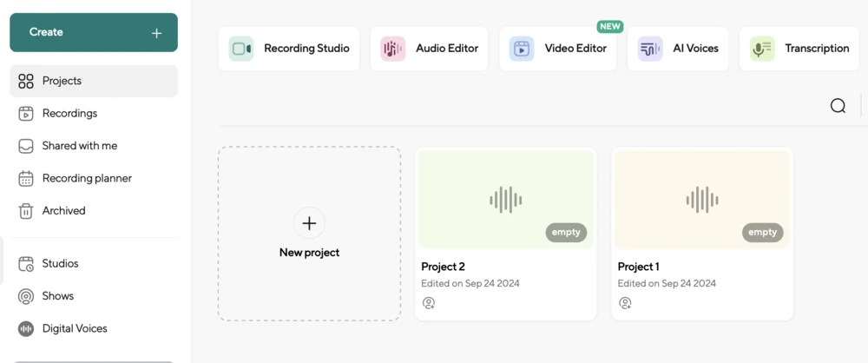The width and height of the screenshot is (868, 363).
Task: Open Digital Voices
Action: pos(75,328)
